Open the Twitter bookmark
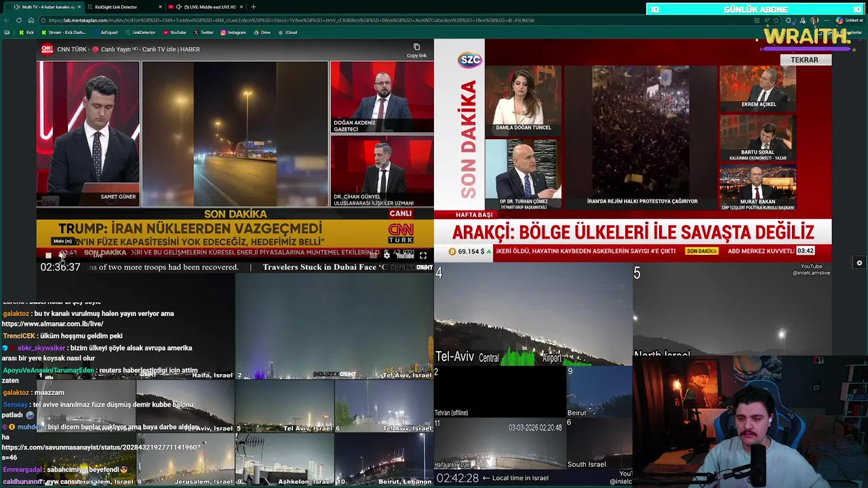The image size is (868, 488). pyautogui.click(x=203, y=33)
